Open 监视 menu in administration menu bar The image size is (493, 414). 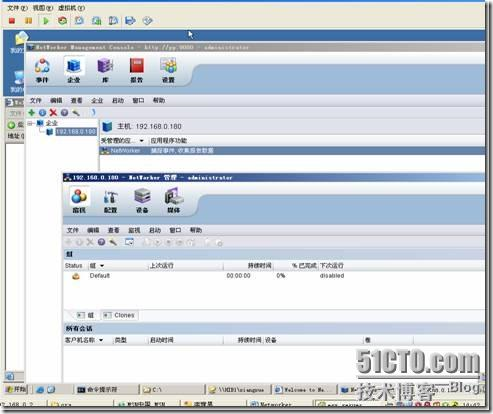tap(134, 230)
